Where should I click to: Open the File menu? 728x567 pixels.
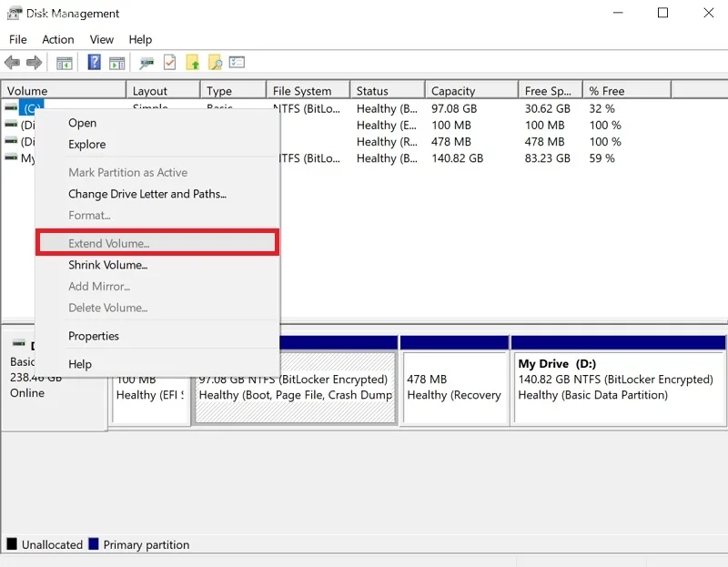click(18, 39)
